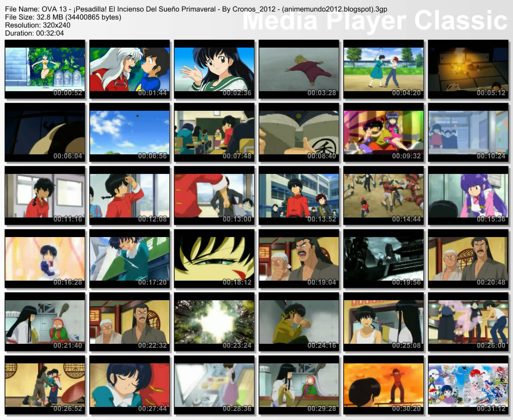The height and width of the screenshot is (420, 513).
Task: Select the dark frame at 00:05:12
Action: pyautogui.click(x=468, y=69)
